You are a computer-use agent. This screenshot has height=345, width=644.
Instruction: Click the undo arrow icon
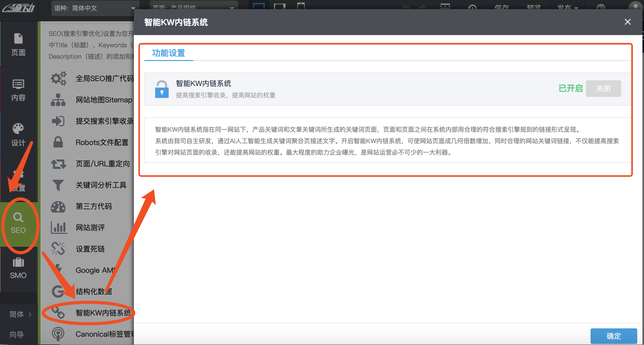pos(407,6)
